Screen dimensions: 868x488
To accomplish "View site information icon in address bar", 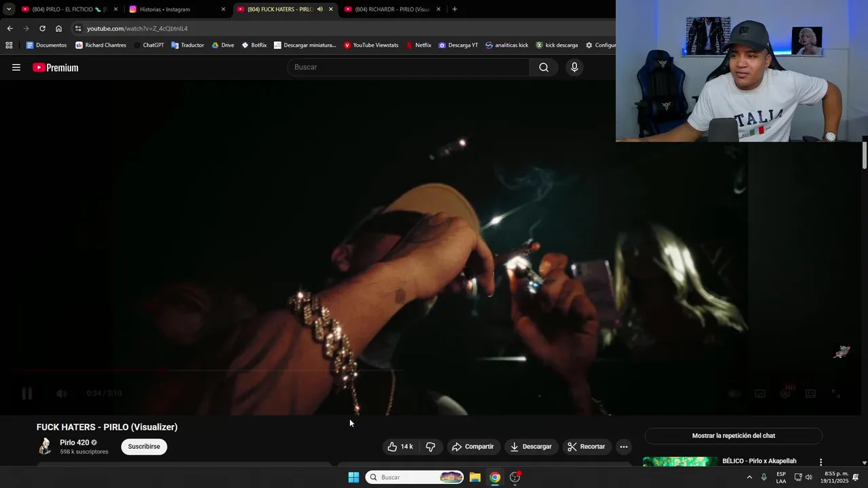I will pos(78,28).
